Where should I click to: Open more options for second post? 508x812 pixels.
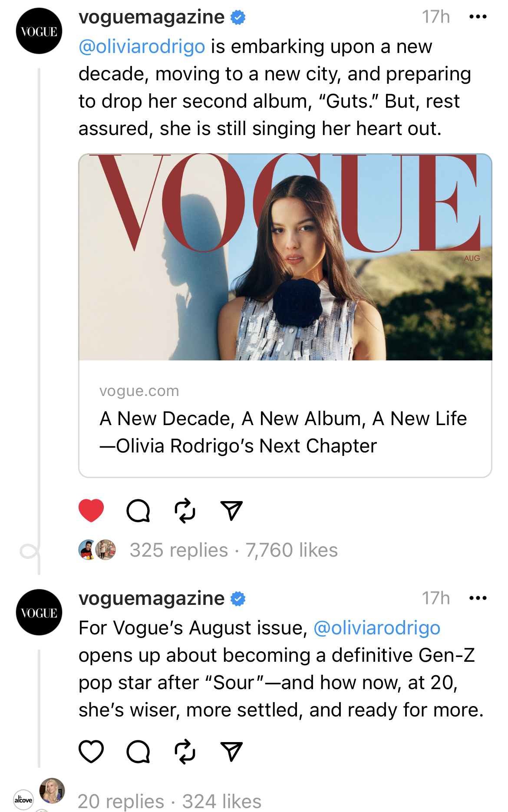pos(478,598)
